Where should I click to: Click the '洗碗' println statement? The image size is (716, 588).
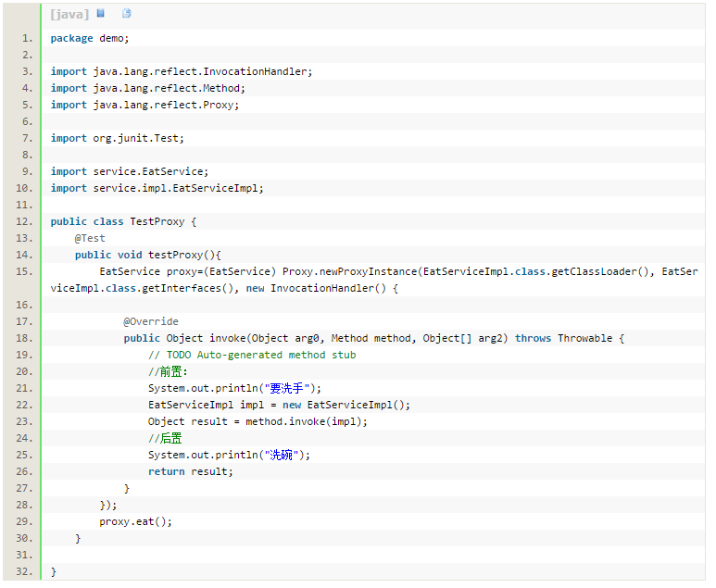[229, 456]
